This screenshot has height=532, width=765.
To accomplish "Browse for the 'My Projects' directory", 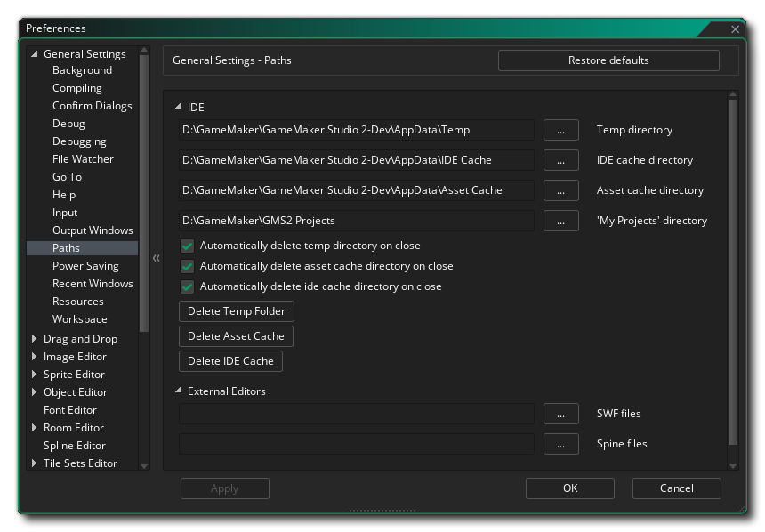I will [561, 222].
